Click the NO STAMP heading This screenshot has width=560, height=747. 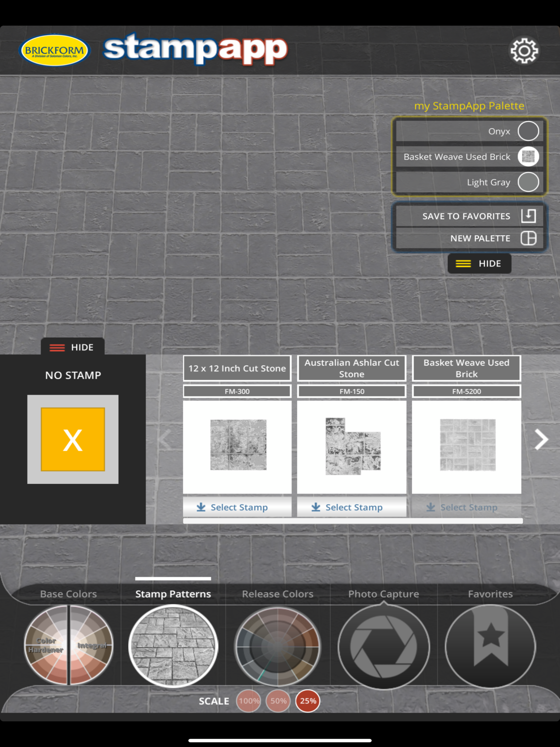73,375
